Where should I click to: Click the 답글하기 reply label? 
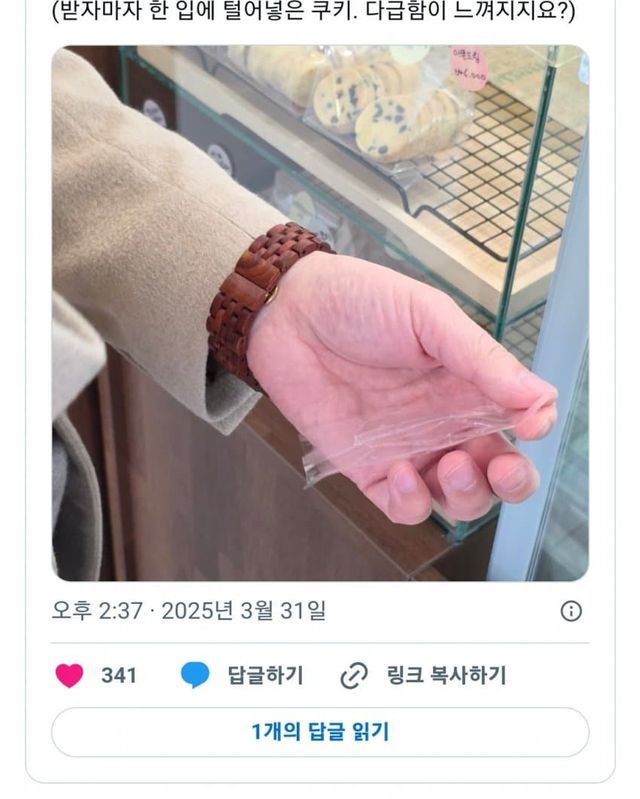point(265,675)
